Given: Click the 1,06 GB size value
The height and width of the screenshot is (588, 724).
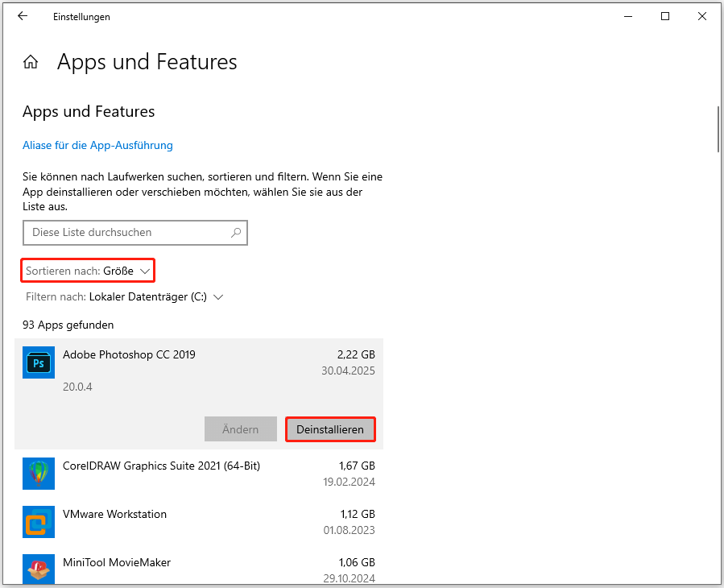Looking at the screenshot, I should point(357,562).
